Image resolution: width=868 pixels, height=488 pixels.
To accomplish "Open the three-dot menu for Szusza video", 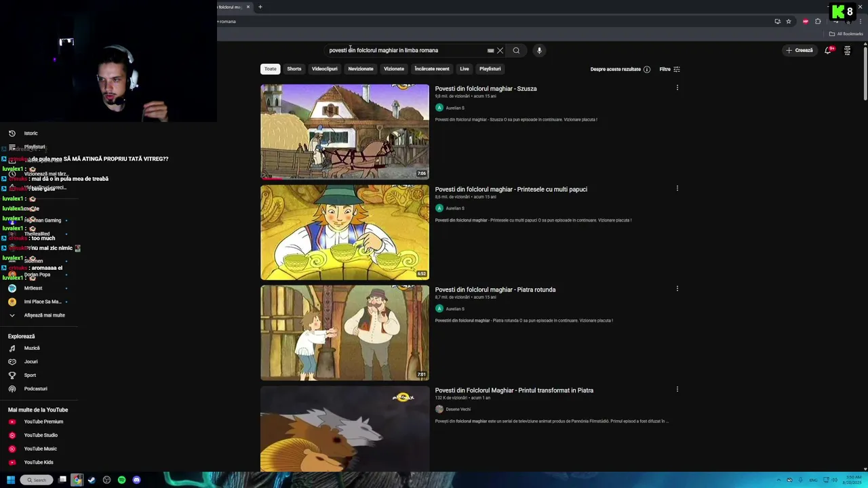I will click(677, 87).
